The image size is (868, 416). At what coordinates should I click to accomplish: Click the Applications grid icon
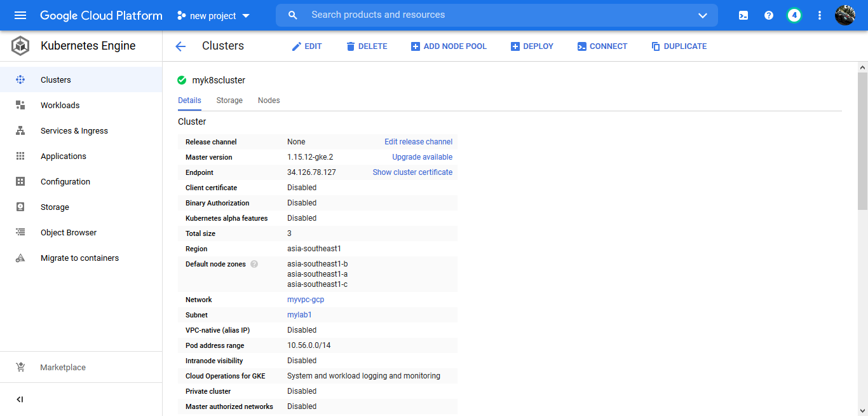tap(20, 156)
